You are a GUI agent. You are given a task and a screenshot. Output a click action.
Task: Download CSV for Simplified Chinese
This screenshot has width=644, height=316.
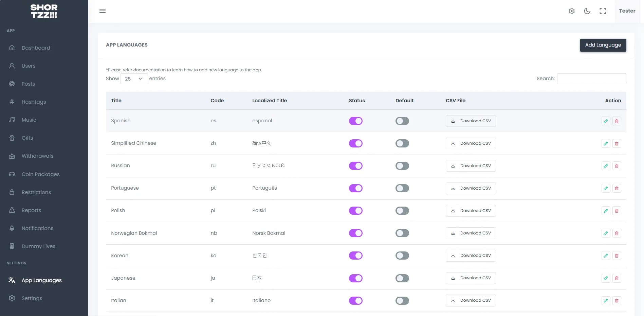[471, 143]
